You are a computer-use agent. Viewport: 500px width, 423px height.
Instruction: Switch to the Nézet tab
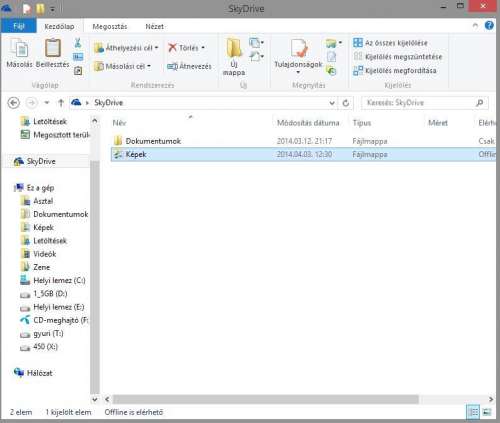(x=154, y=26)
